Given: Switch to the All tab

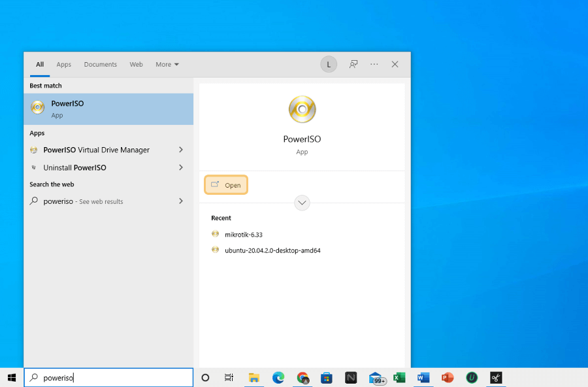Looking at the screenshot, I should point(40,64).
